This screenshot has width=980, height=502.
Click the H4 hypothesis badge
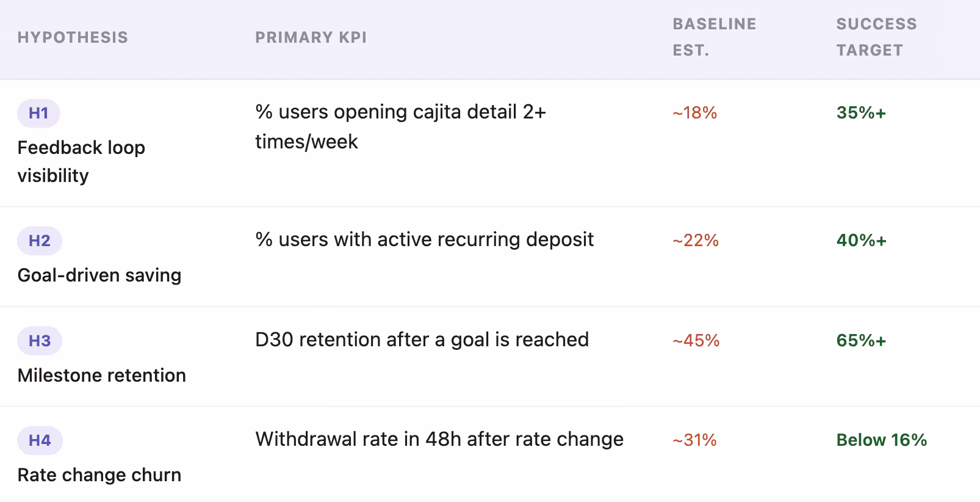40,440
